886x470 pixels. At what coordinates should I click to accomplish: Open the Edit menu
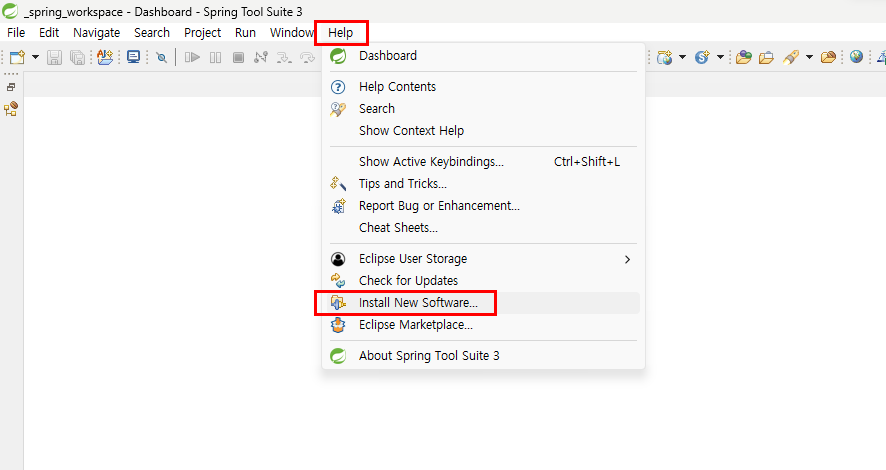[49, 33]
